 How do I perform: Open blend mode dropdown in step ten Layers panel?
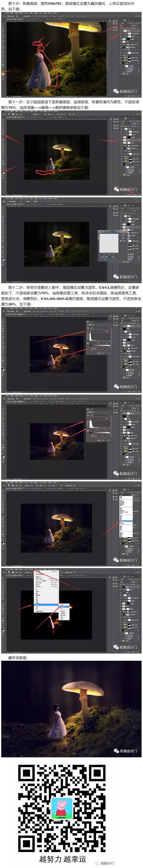(125, 26)
